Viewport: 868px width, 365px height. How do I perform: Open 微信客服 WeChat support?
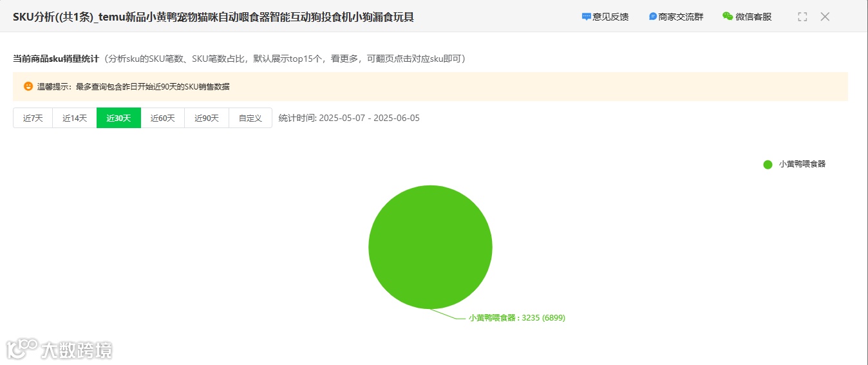click(x=747, y=17)
